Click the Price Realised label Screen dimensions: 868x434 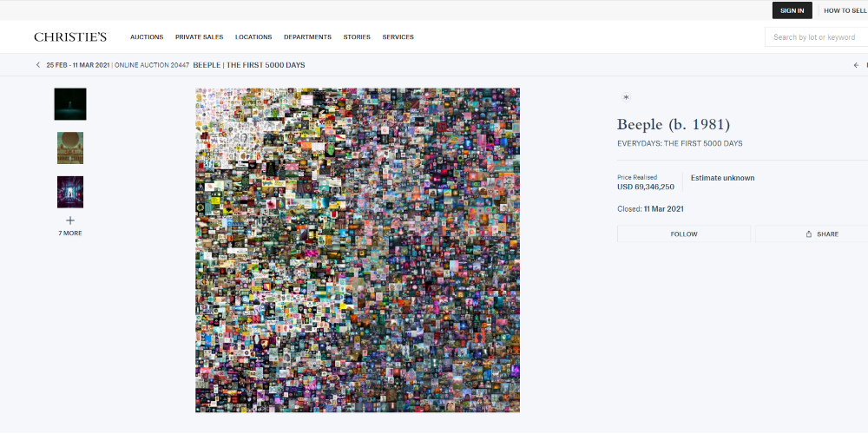[637, 178]
